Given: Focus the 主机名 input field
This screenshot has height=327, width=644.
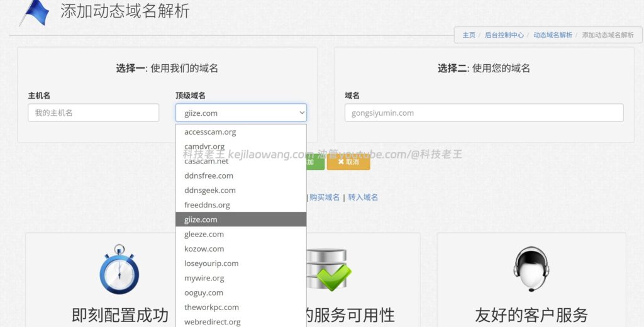Looking at the screenshot, I should [x=93, y=113].
